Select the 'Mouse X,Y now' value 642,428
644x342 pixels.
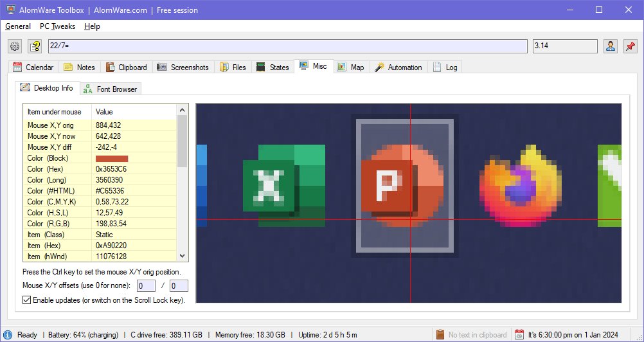108,136
